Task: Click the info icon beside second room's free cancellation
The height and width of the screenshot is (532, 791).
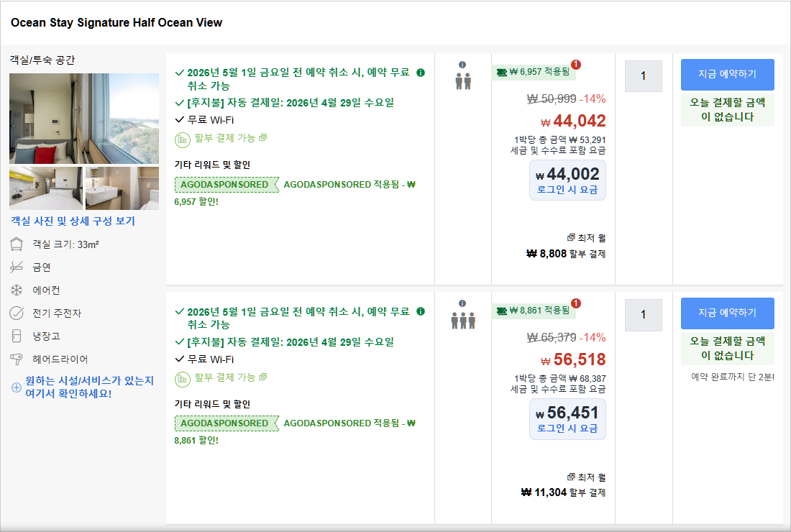Action: point(421,312)
